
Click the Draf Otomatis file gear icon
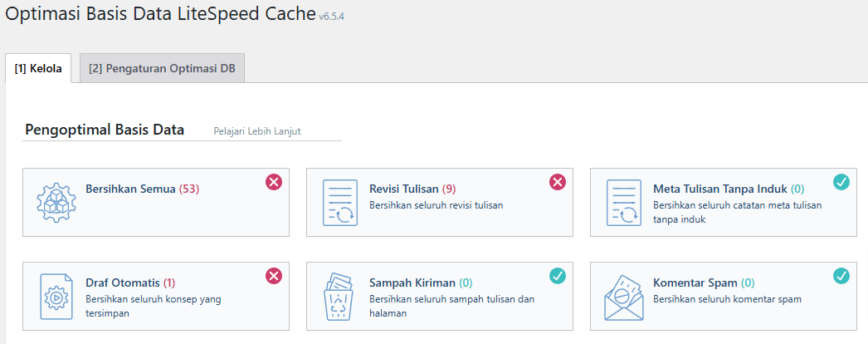coord(56,297)
